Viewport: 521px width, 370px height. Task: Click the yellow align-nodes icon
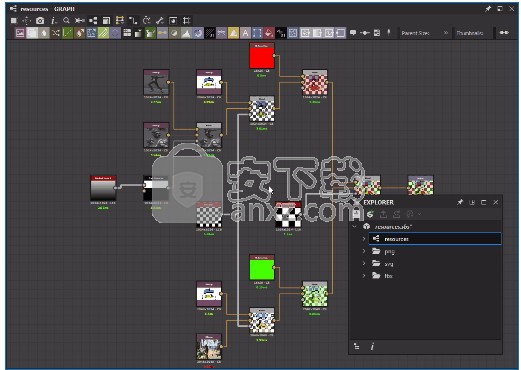click(120, 21)
